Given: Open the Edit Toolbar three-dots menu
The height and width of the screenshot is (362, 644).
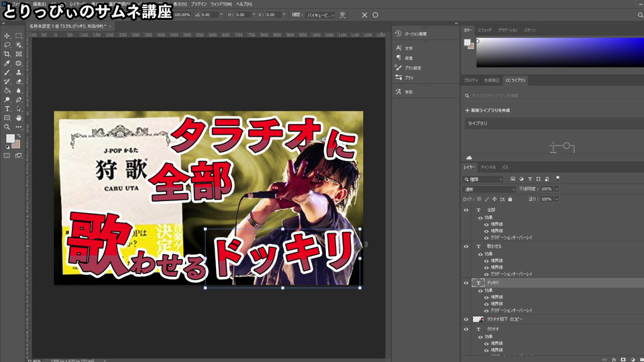Looking at the screenshot, I should (19, 127).
